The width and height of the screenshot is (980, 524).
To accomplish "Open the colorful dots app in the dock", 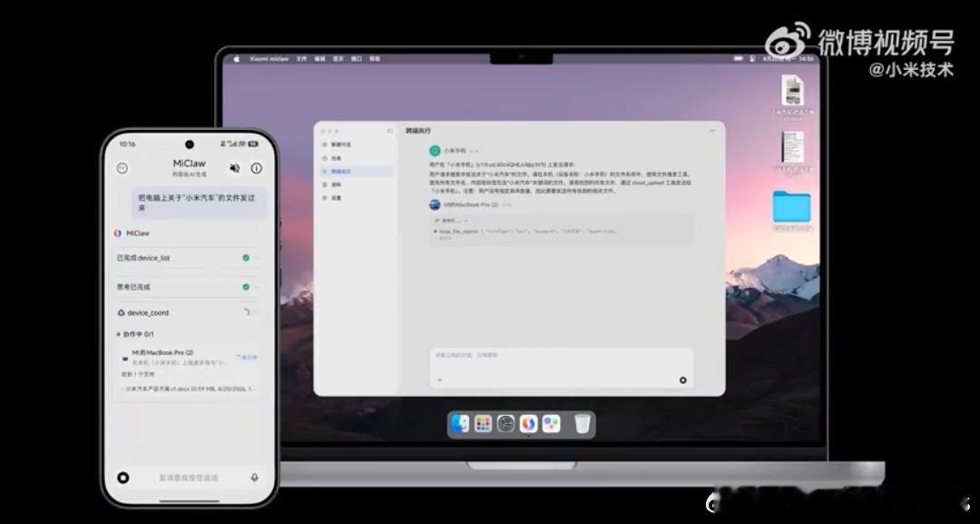I will click(551, 424).
